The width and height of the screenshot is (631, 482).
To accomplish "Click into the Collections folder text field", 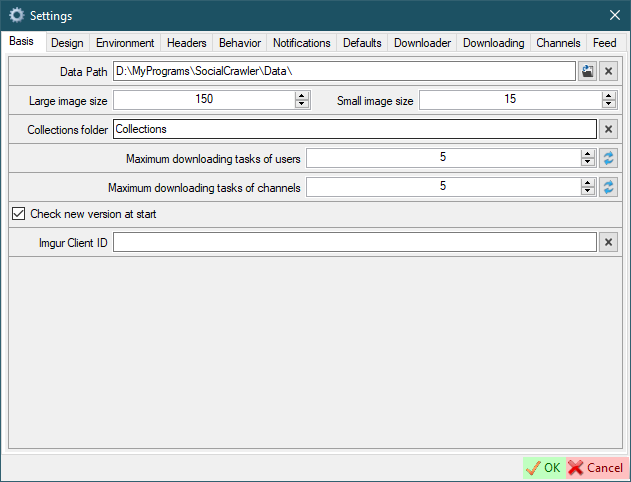I will point(354,129).
